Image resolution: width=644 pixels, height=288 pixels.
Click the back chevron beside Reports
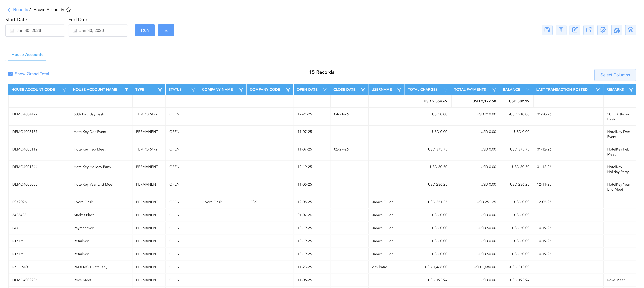(9, 10)
